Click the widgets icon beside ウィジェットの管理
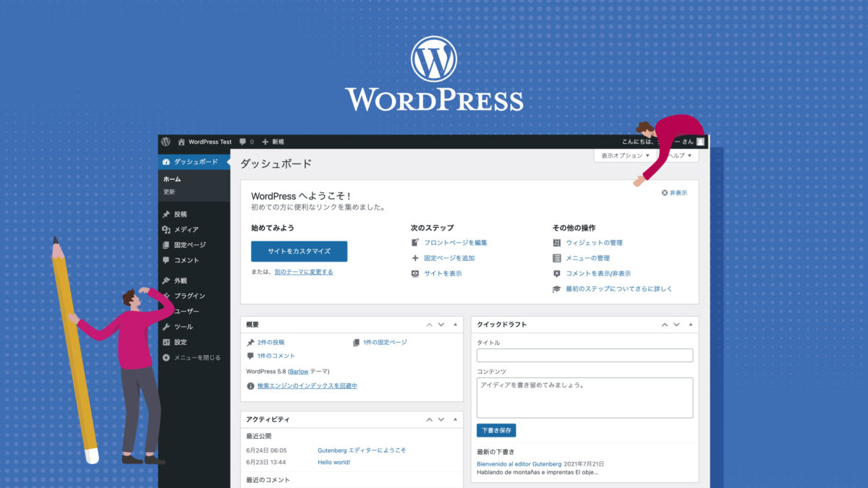 pos(557,243)
